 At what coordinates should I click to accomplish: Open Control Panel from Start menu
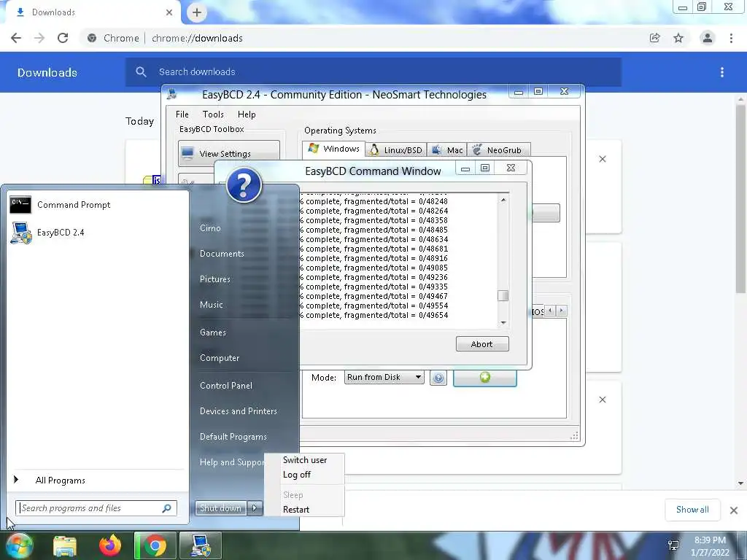226,386
